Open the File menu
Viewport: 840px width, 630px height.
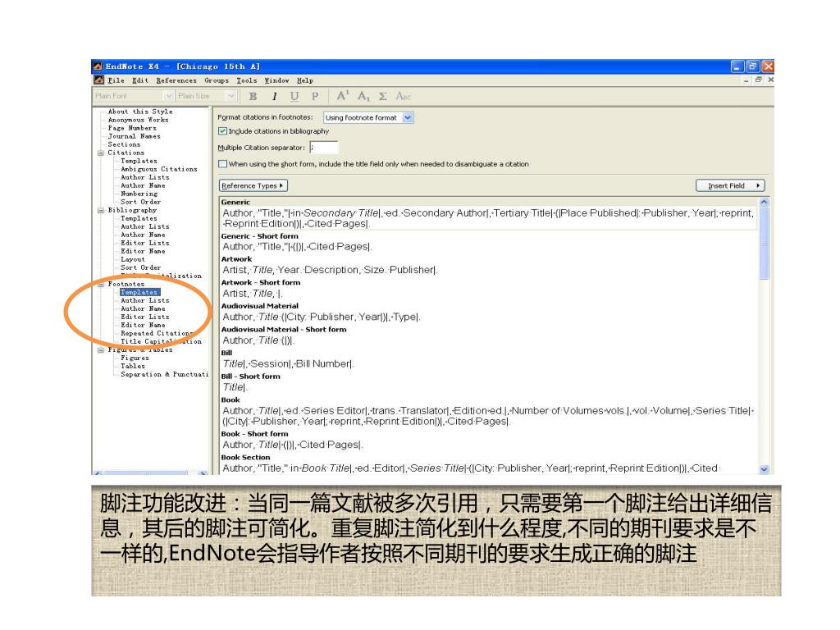click(x=116, y=80)
